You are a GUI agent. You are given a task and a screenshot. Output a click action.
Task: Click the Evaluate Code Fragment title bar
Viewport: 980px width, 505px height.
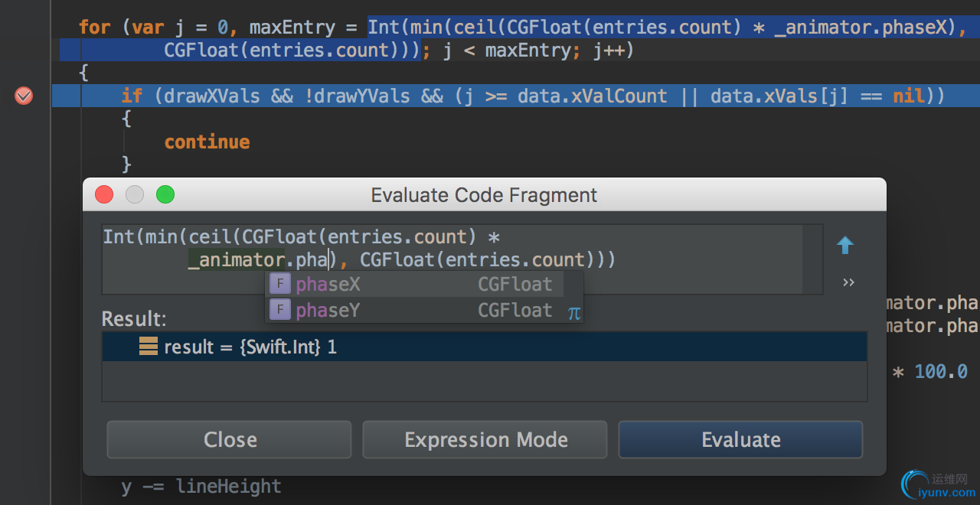(484, 194)
